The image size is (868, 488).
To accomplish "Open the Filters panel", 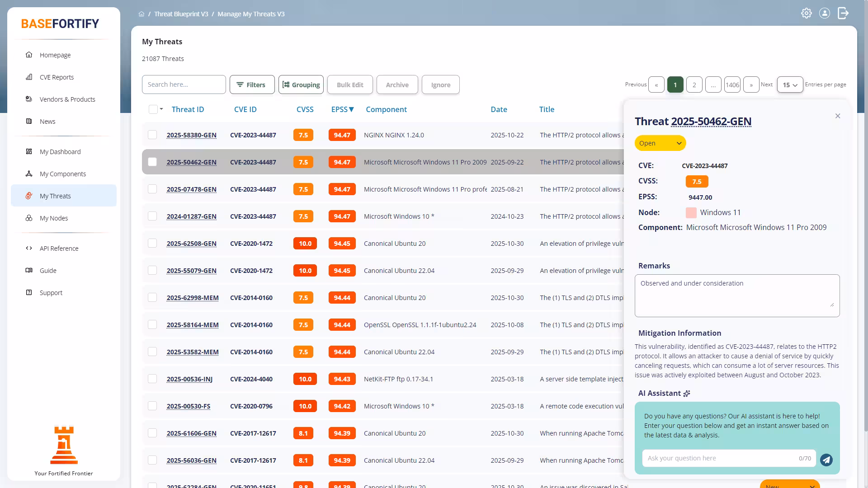I will pos(252,84).
